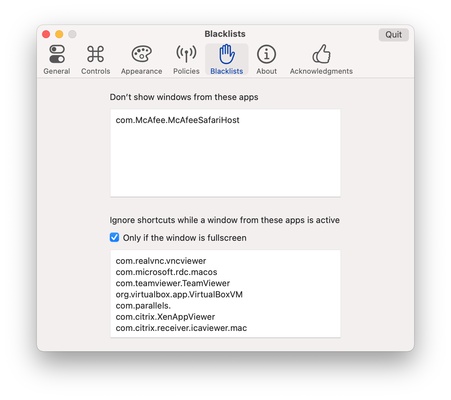Open the Controls command-key tab
Image resolution: width=451 pixels, height=400 pixels.
point(95,60)
